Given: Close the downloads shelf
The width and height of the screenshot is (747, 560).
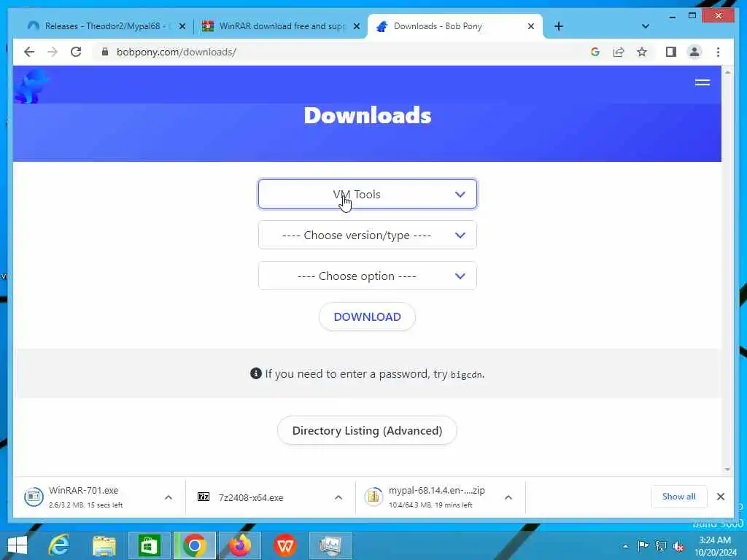Looking at the screenshot, I should pos(720,497).
